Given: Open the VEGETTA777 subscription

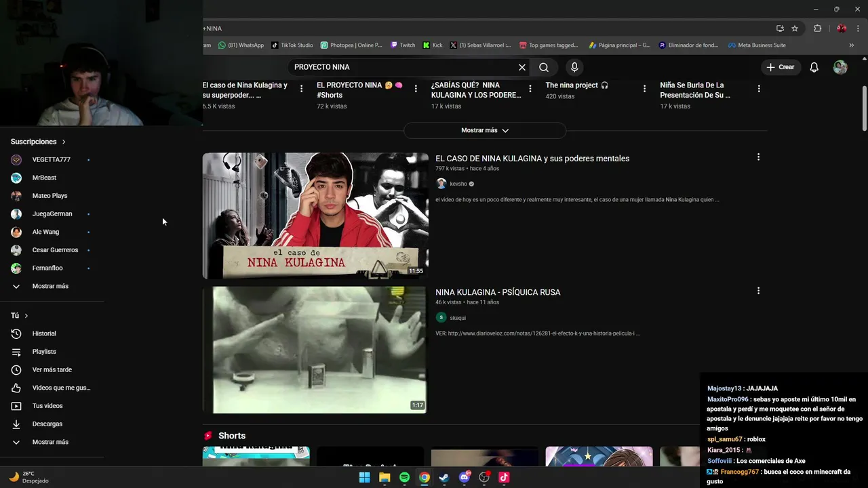Looking at the screenshot, I should coord(52,159).
